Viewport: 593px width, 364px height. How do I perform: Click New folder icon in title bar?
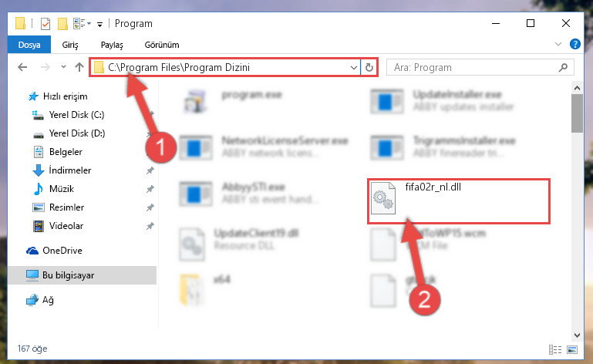click(x=62, y=23)
